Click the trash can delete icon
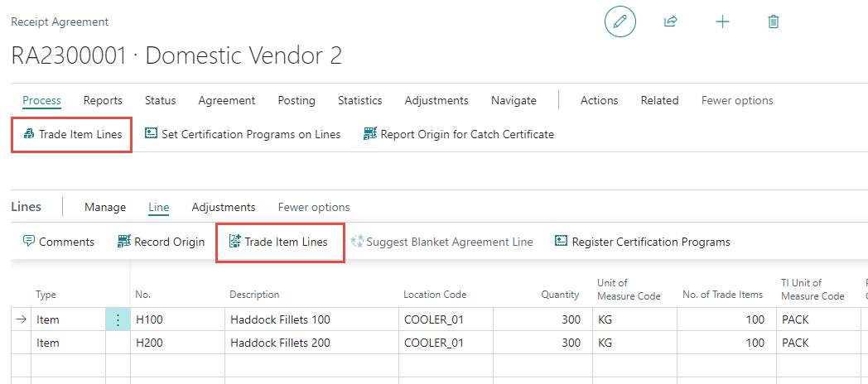Screen dimensions: 868x384 click(x=774, y=22)
